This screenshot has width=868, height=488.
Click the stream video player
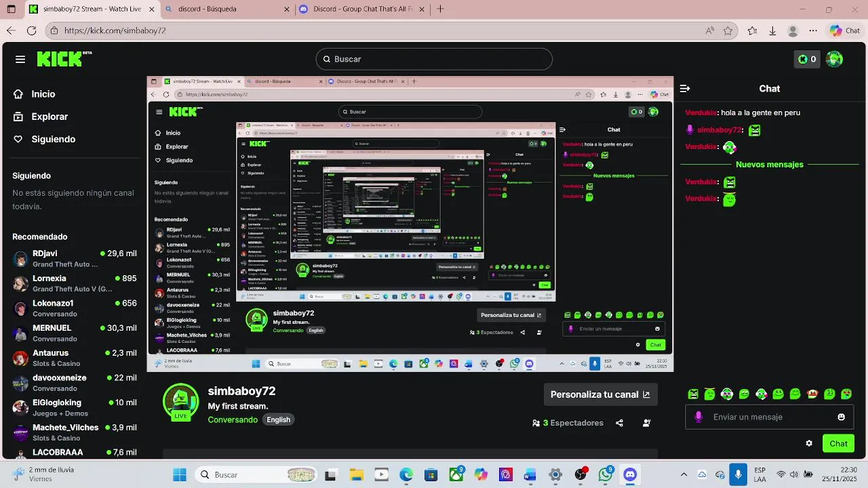pos(410,224)
